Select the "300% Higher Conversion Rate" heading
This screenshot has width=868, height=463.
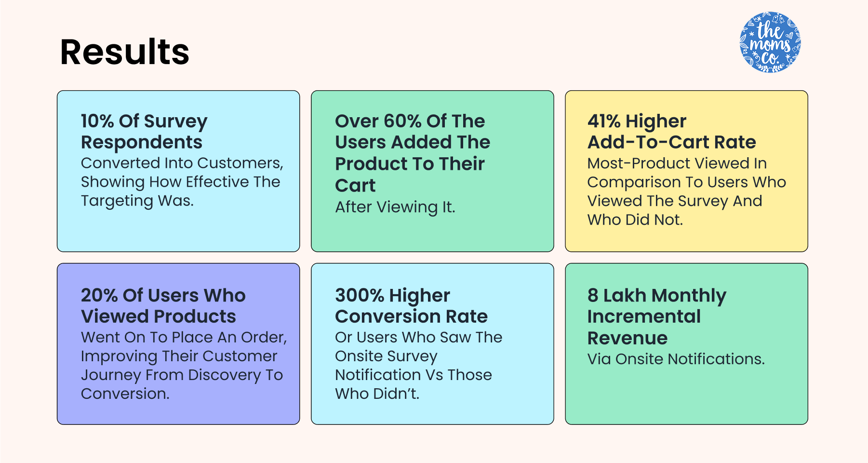[x=411, y=306]
